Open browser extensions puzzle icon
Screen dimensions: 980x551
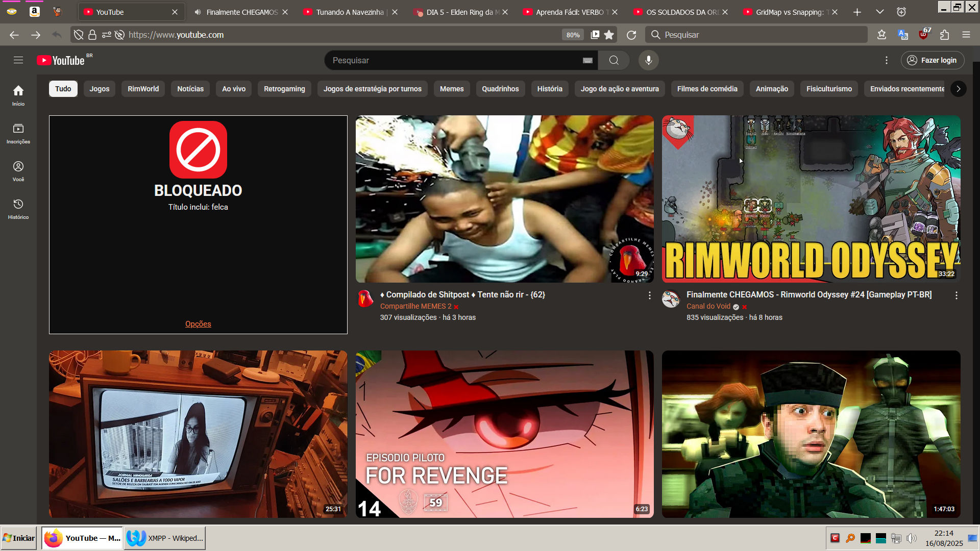coord(945,35)
